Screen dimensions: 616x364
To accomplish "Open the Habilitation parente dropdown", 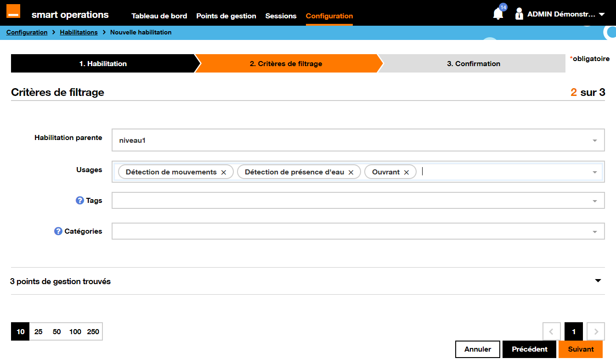I will click(594, 140).
